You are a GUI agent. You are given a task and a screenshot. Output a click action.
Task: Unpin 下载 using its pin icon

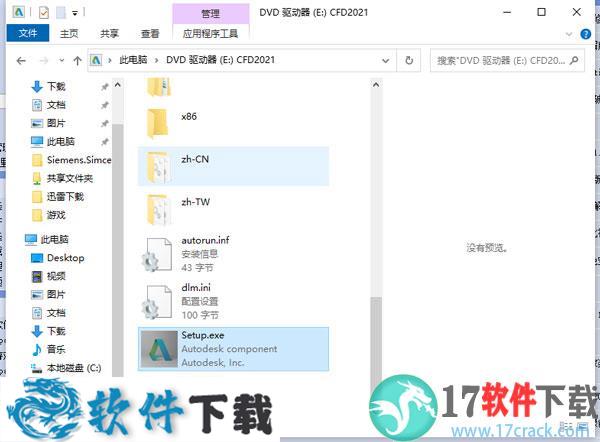tap(104, 87)
